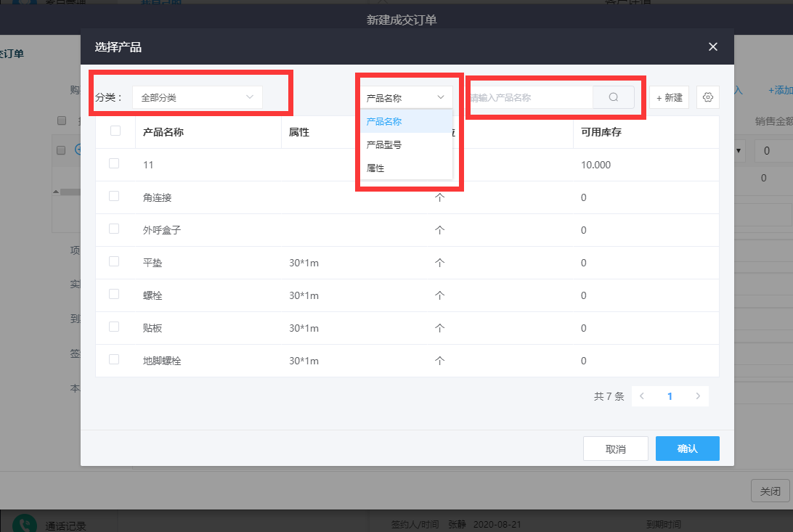Image resolution: width=793 pixels, height=532 pixels.
Task: Click the phone icon beside 通话记录
Action: [x=25, y=524]
